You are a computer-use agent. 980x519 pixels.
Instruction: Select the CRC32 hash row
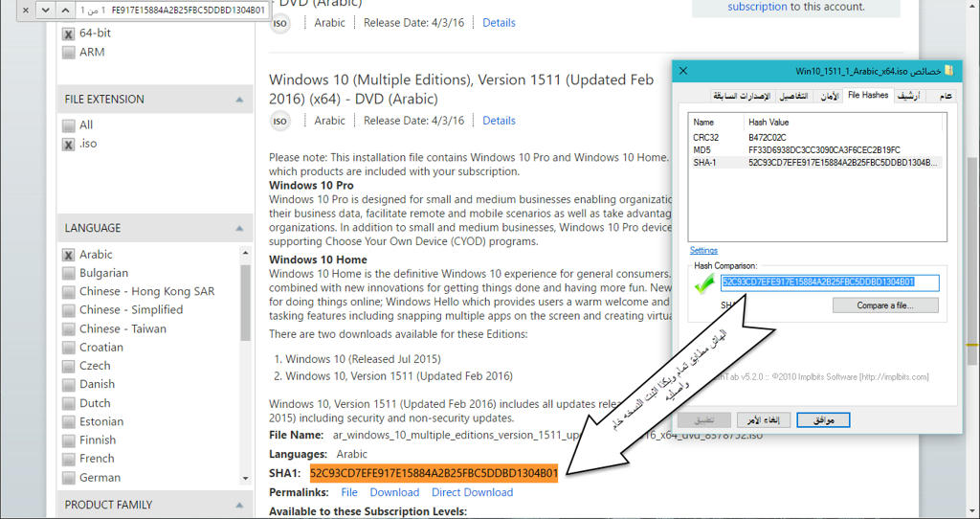pyautogui.click(x=817, y=137)
